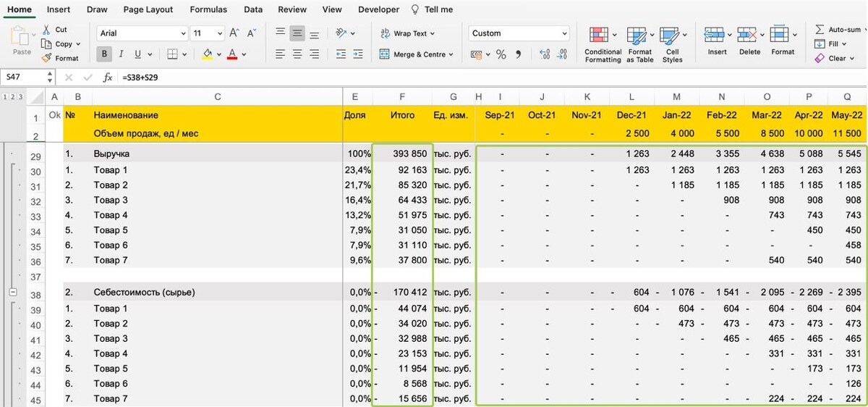Viewport: 868px width, 407px height.
Task: Toggle Bold formatting off
Action: tap(105, 54)
